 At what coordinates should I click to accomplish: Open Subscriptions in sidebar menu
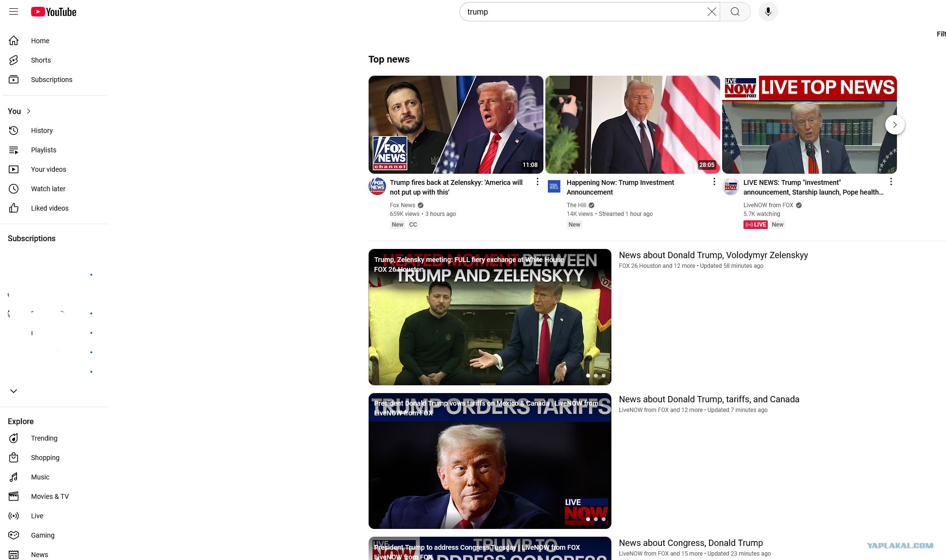[54, 80]
